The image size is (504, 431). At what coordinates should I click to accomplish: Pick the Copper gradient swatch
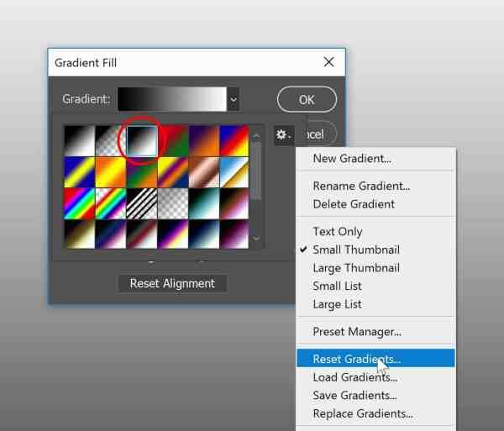tap(204, 172)
